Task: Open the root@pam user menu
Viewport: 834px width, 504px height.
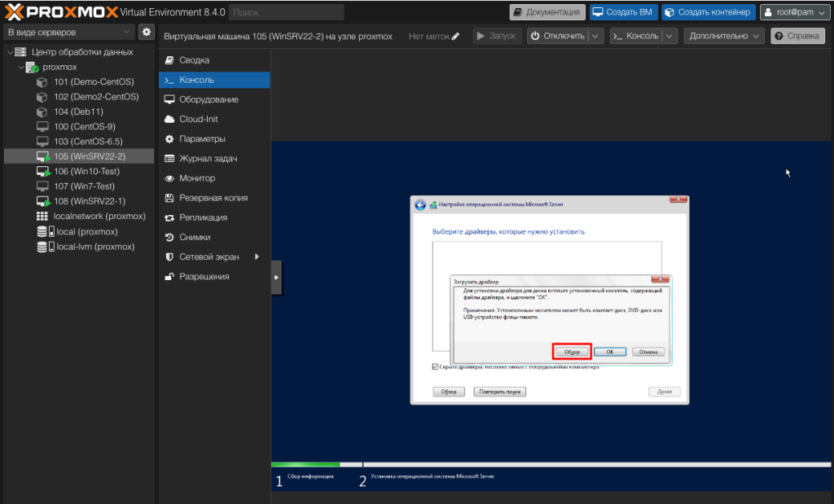Action: pyautogui.click(x=794, y=12)
